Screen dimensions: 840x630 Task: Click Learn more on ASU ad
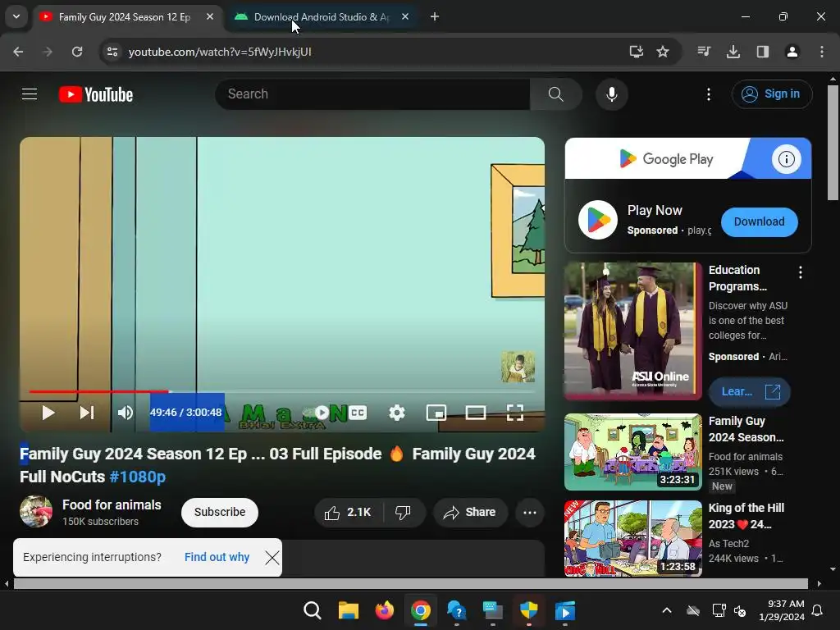(750, 391)
